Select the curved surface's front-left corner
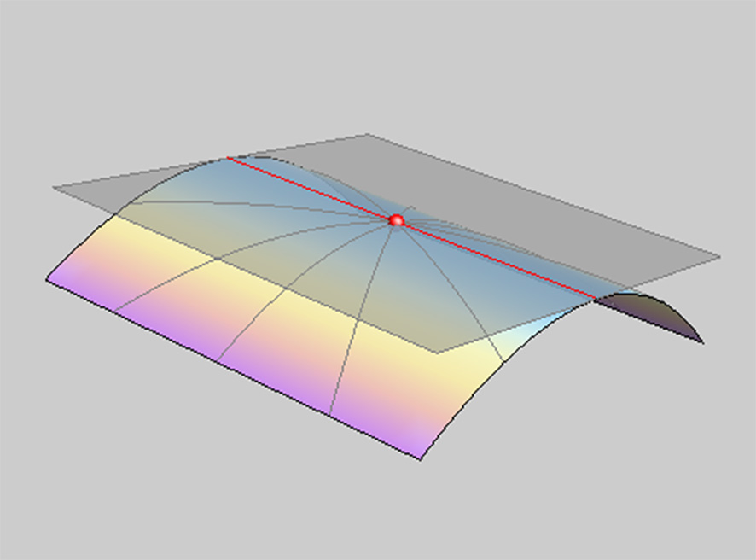The image size is (756, 560). 46,278
